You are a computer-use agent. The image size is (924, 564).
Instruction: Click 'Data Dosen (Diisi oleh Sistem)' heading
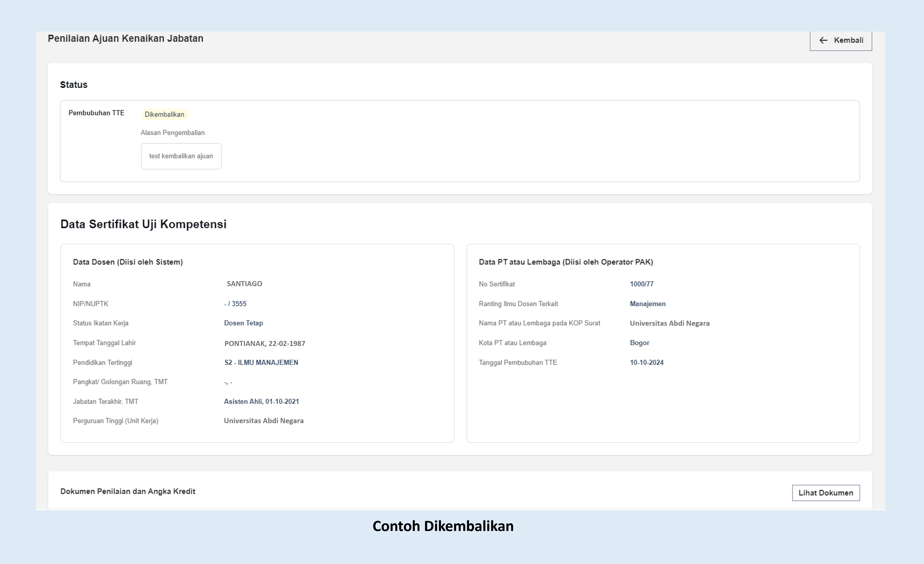[x=128, y=262]
